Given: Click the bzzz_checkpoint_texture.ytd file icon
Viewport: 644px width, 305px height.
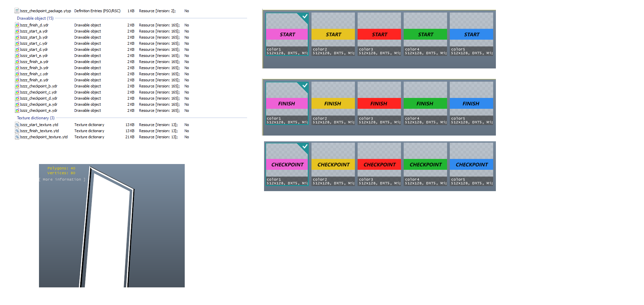Looking at the screenshot, I should (x=17, y=137).
